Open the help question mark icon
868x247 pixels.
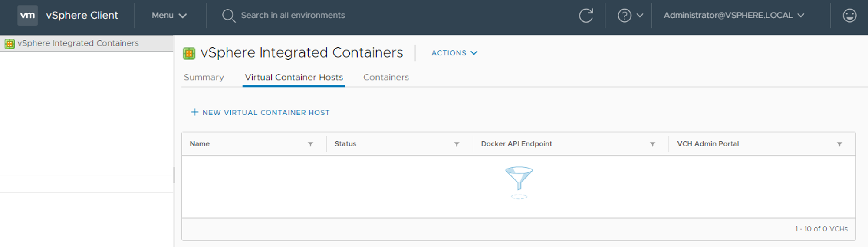coord(624,16)
